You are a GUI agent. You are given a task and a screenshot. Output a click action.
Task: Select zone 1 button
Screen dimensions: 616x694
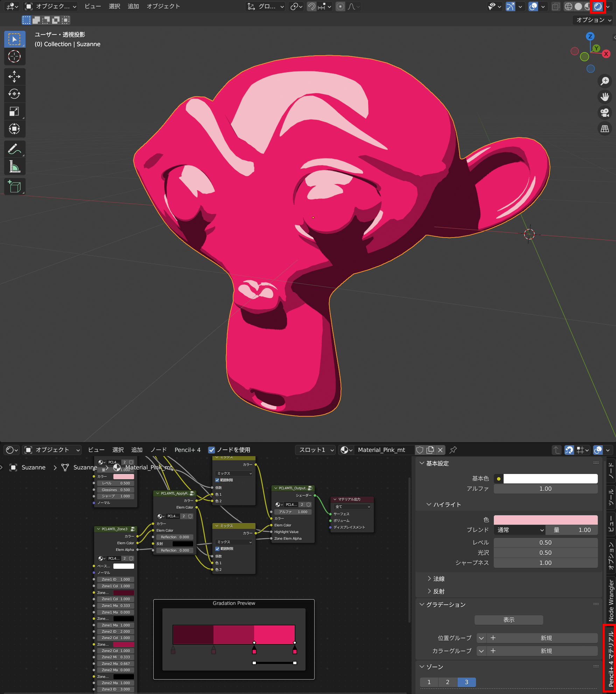click(x=429, y=682)
